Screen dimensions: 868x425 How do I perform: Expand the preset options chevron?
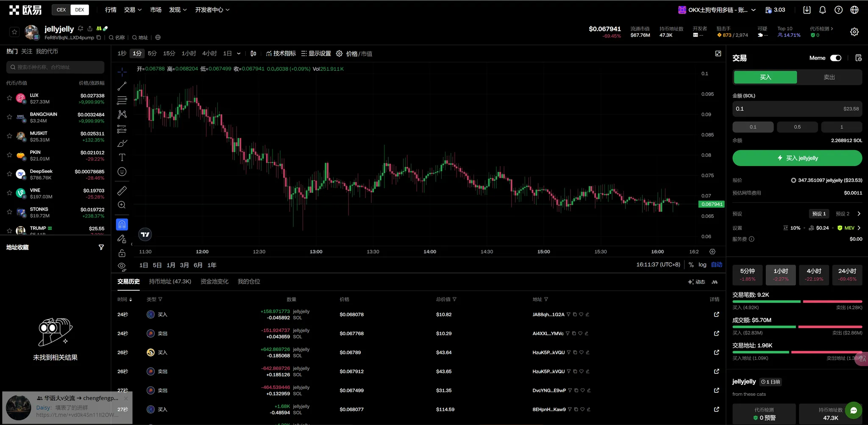pyautogui.click(x=859, y=214)
